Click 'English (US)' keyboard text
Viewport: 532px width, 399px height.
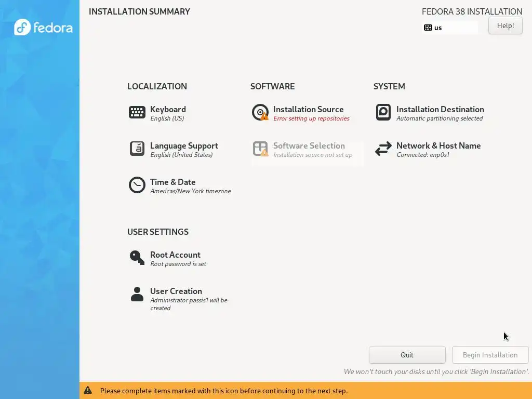(x=167, y=118)
